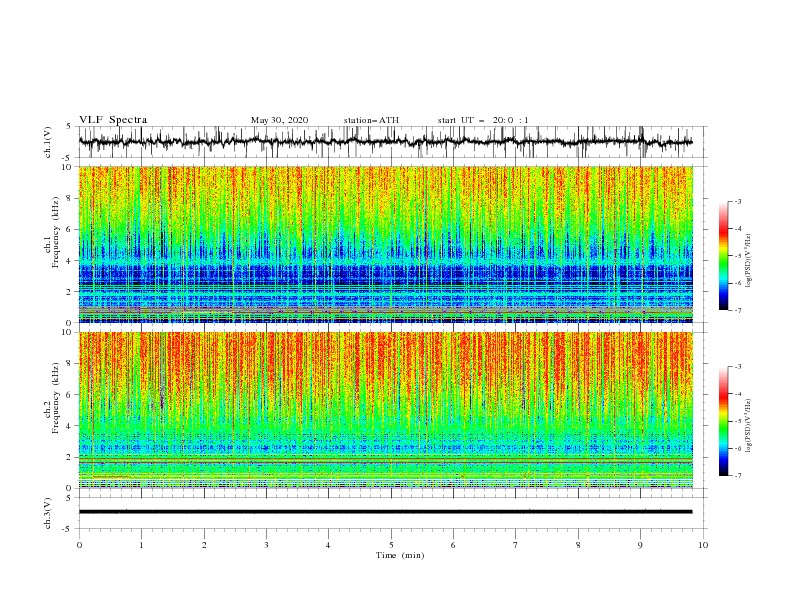Click the '7' tick label on time axis
This screenshot has height=612, width=792.
(x=516, y=545)
